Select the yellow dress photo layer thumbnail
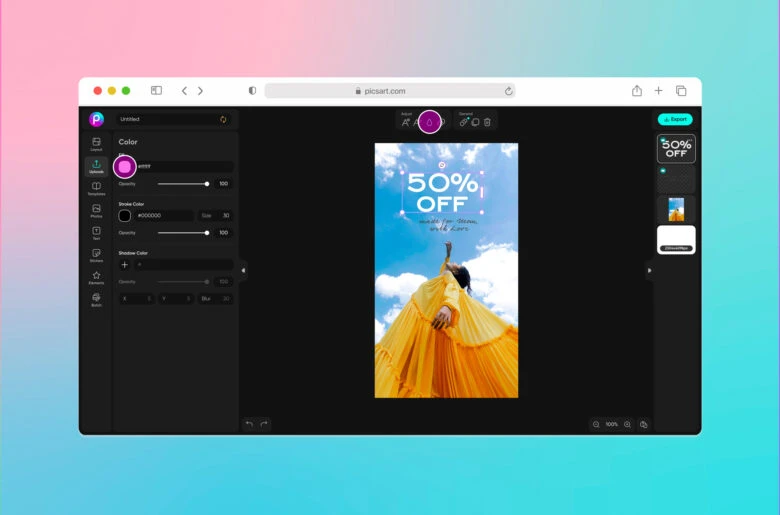780x515 pixels. click(676, 209)
